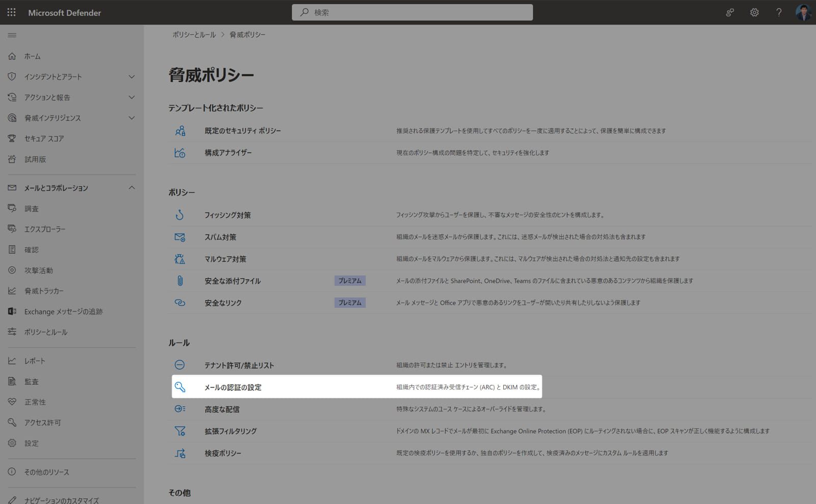The image size is (816, 504).
Task: Go to ポリシーとルール breadcrumb link
Action: pos(194,35)
